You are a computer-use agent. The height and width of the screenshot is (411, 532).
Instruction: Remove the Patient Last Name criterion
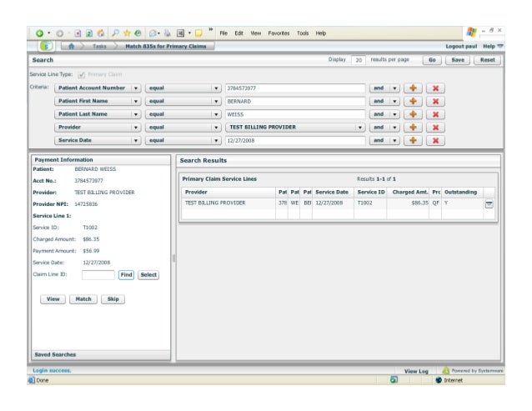435,114
